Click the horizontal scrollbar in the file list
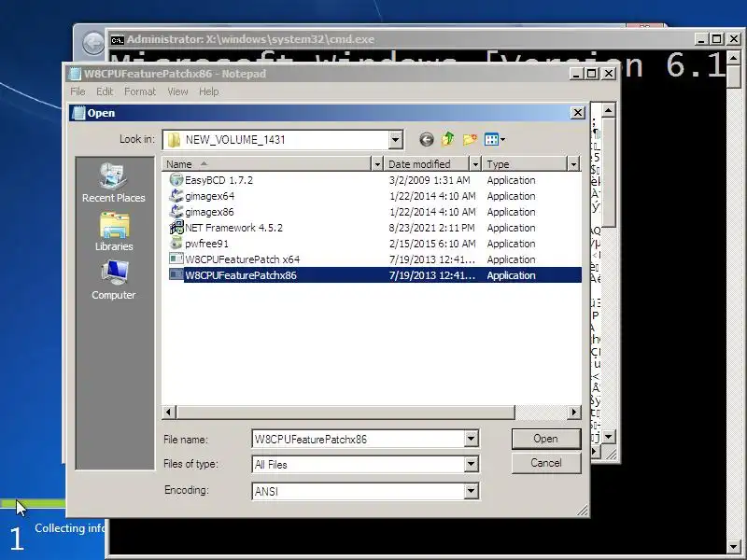The image size is (747, 560). 345,412
